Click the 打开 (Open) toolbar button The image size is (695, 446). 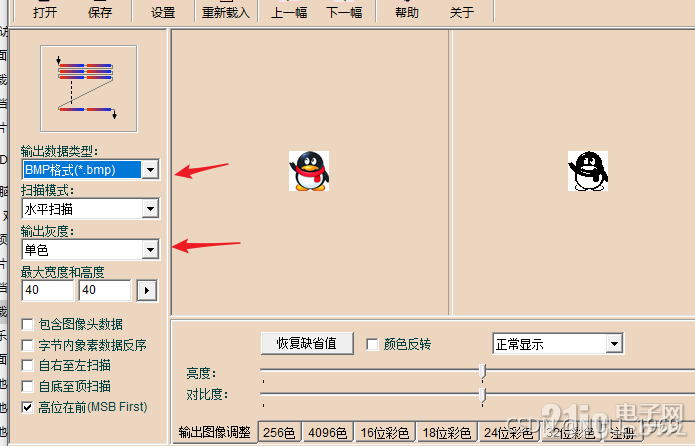click(45, 11)
